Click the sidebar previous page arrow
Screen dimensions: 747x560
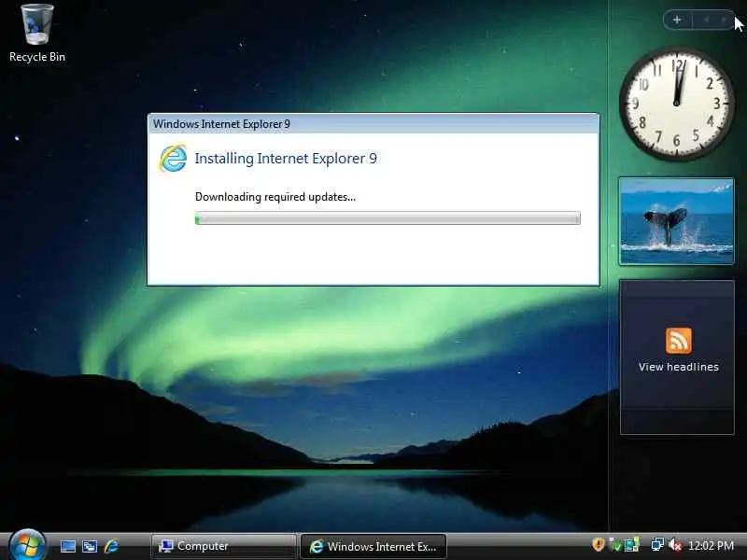(706, 20)
